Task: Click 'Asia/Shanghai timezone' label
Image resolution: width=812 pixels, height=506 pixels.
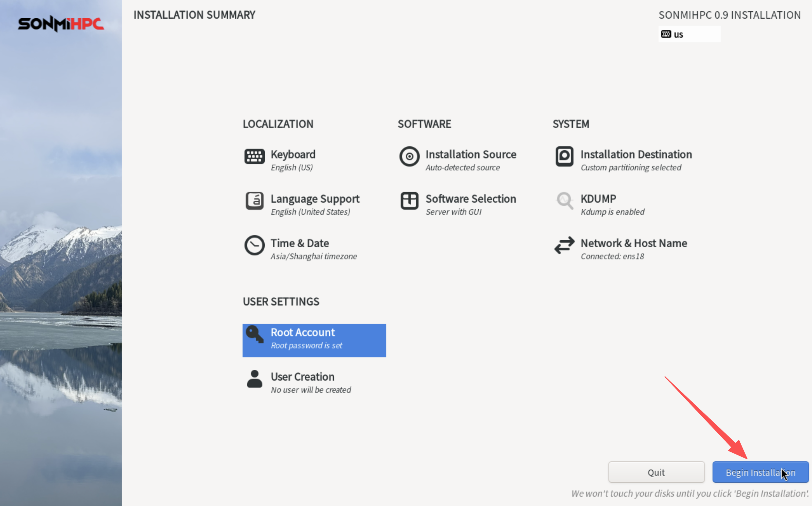Action: click(x=314, y=256)
